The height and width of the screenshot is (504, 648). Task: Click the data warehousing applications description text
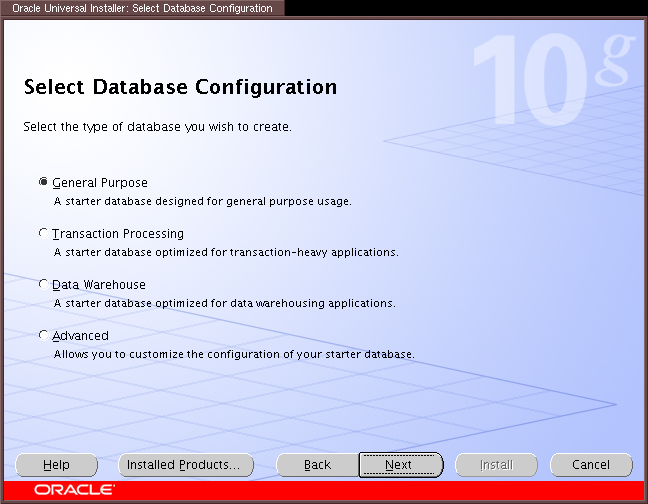[224, 303]
